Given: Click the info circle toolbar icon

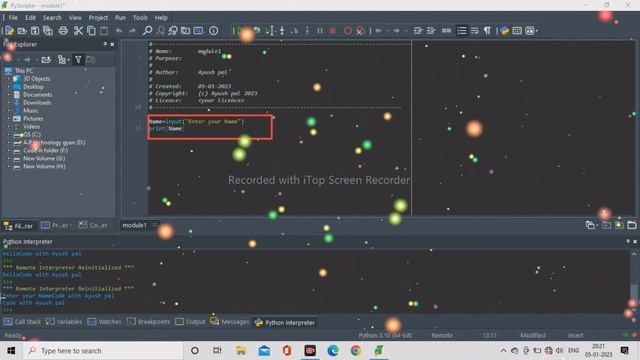Looking at the screenshot, I should 213,31.
